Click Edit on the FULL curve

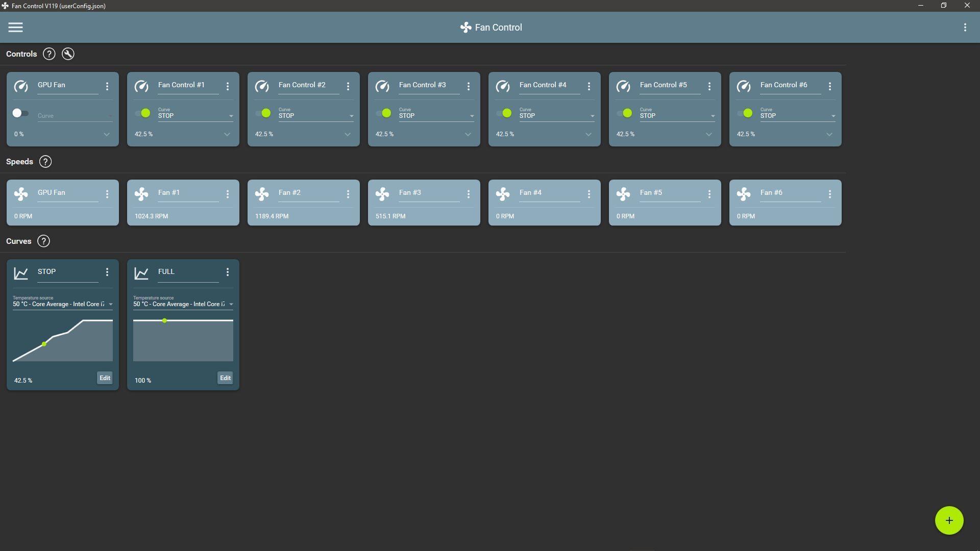pyautogui.click(x=225, y=378)
